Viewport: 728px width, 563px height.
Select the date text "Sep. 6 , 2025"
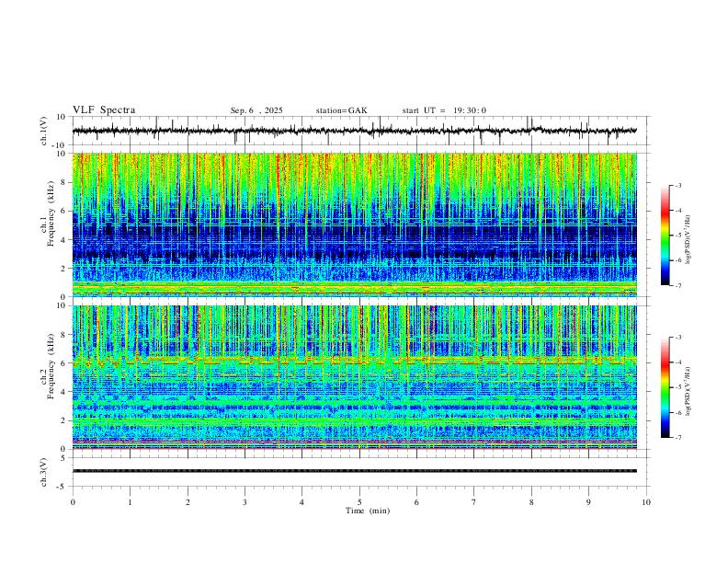256,110
